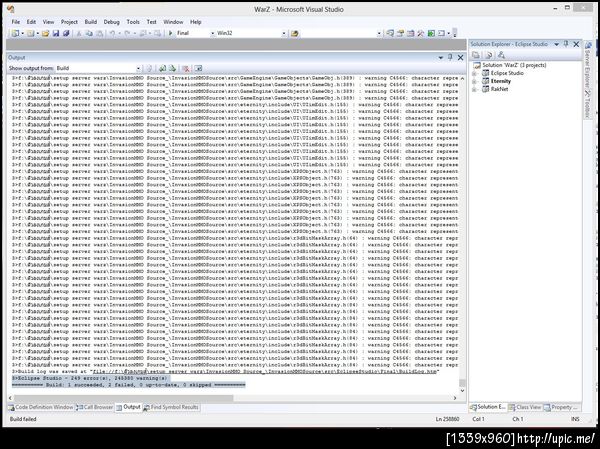Open the Window menu
This screenshot has width=600, height=449.
coord(173,22)
